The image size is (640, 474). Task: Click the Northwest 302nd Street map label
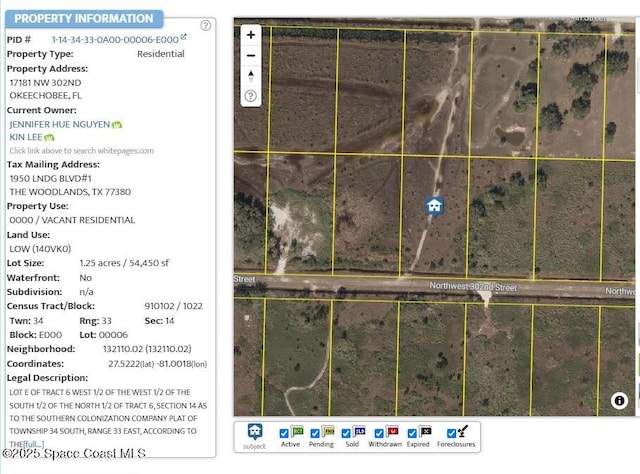(x=473, y=287)
